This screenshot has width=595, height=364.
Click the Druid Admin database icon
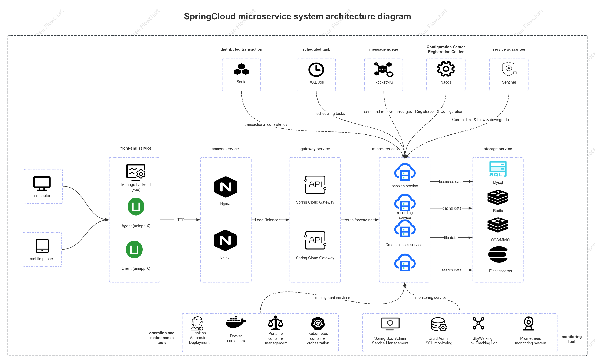(x=439, y=324)
